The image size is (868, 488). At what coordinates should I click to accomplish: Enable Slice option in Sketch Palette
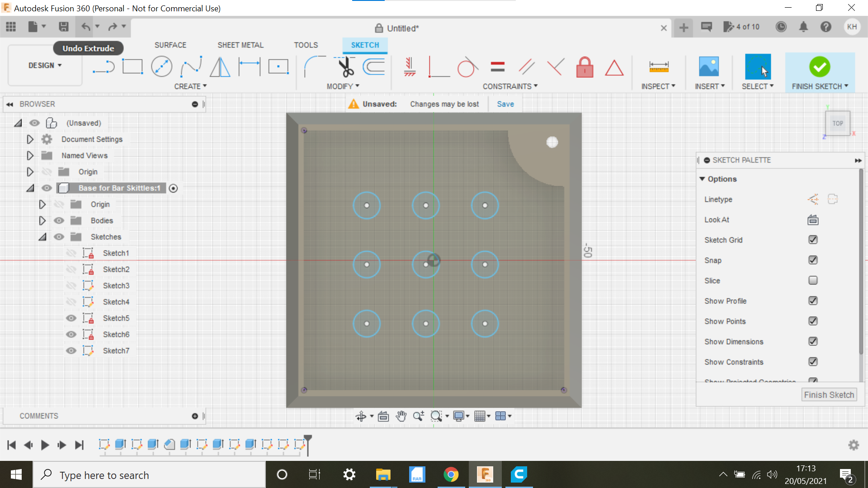click(x=812, y=280)
